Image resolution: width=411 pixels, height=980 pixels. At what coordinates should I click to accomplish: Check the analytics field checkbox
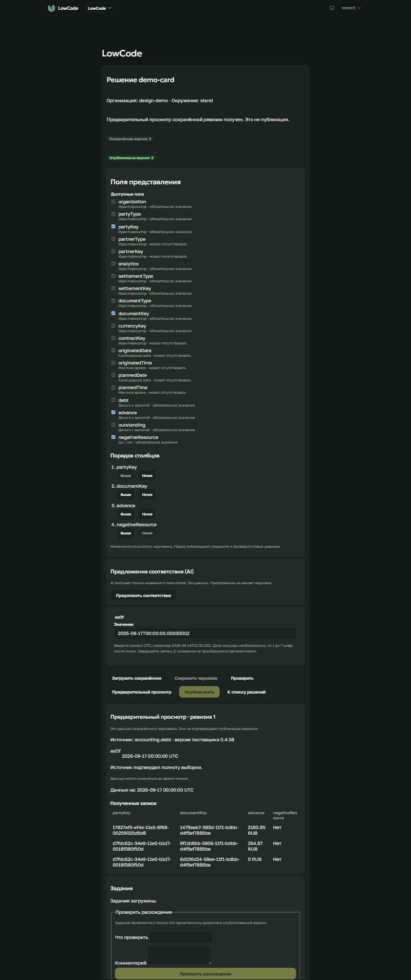click(114, 263)
